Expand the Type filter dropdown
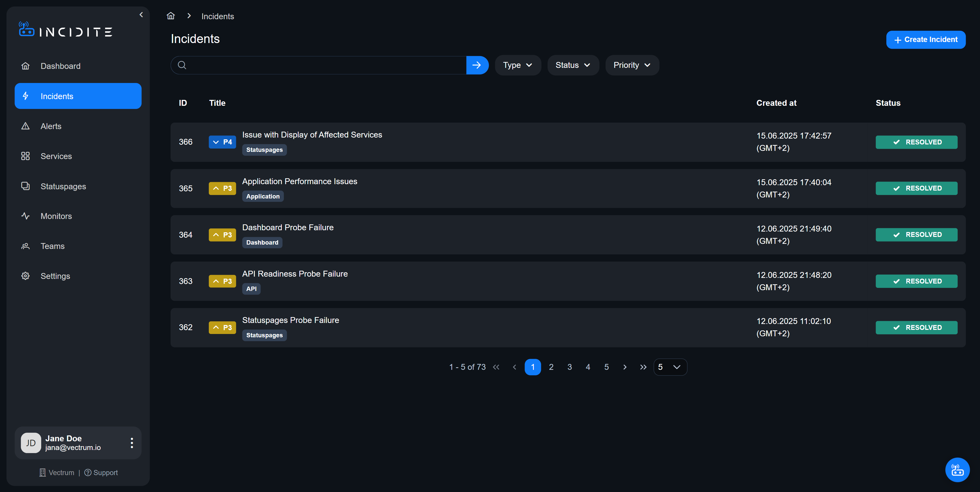The height and width of the screenshot is (492, 980). click(x=517, y=65)
